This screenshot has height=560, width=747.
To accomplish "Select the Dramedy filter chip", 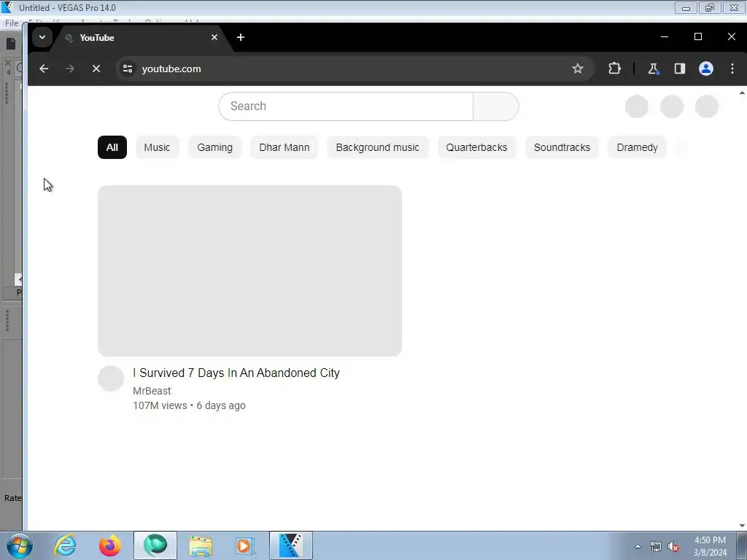I will click(637, 147).
